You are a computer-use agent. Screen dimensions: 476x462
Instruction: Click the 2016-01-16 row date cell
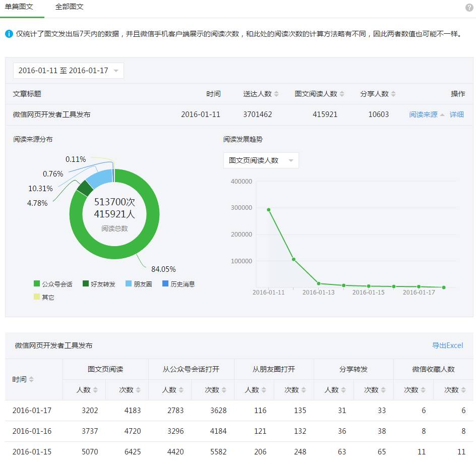tap(32, 431)
